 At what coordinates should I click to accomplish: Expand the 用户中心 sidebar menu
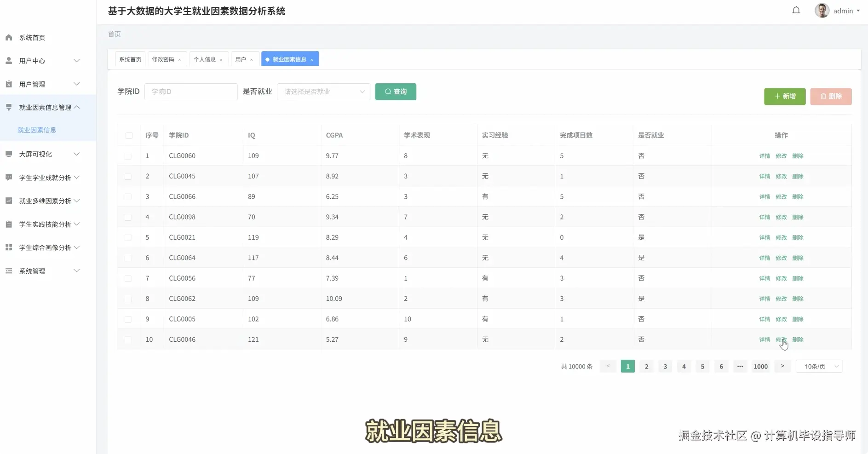click(77, 60)
